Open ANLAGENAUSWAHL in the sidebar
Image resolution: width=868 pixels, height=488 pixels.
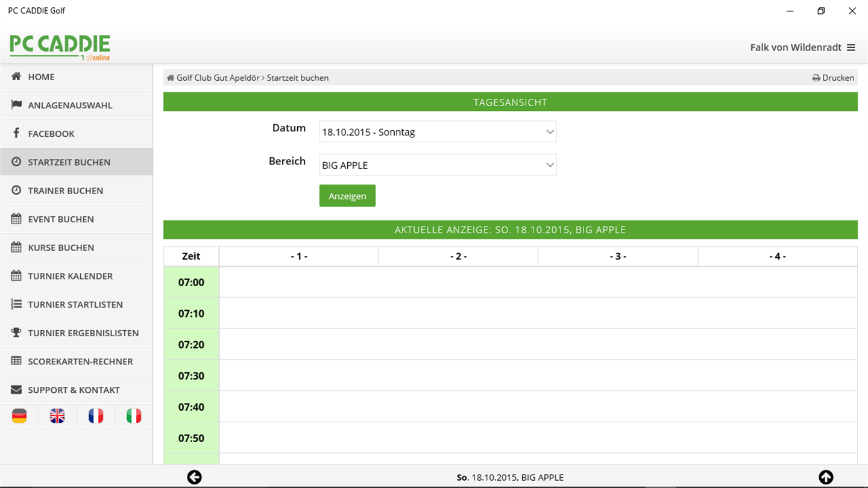pos(77,105)
